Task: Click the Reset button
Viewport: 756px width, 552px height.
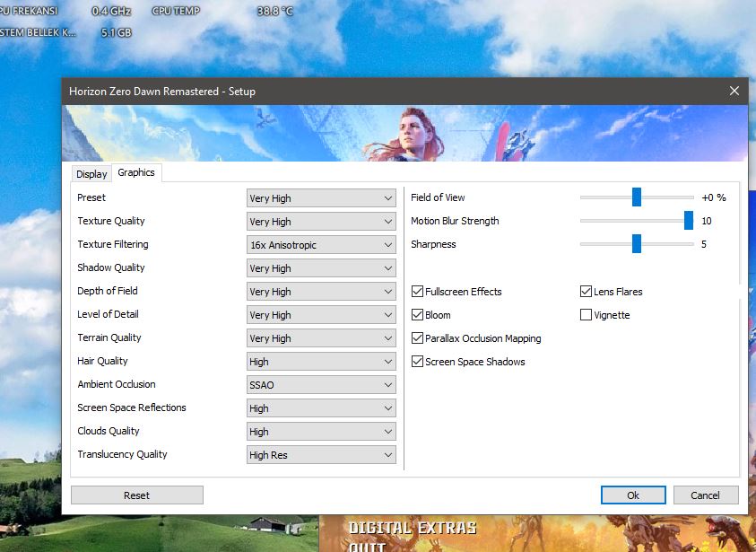Action: 137,495
